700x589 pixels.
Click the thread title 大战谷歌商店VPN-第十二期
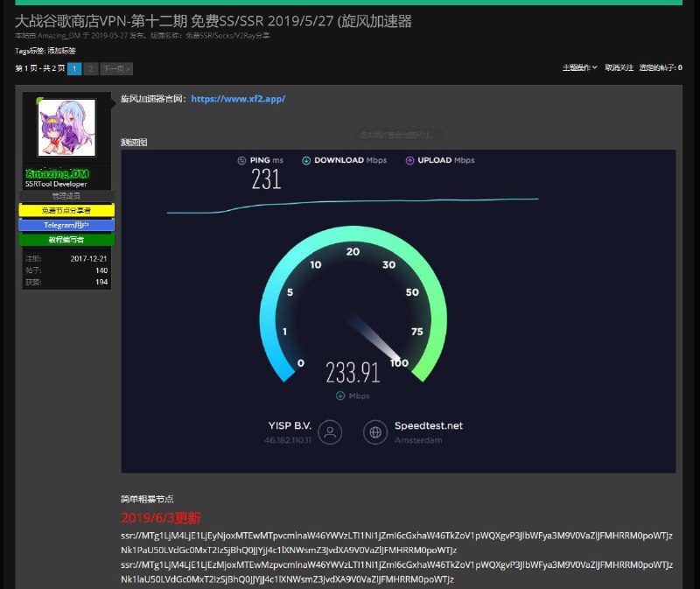coord(213,21)
